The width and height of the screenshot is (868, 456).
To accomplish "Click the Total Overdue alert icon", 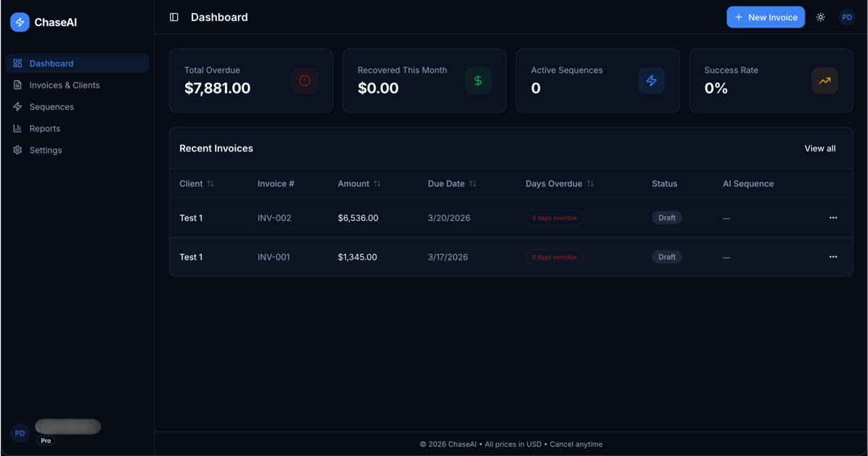I will (305, 80).
